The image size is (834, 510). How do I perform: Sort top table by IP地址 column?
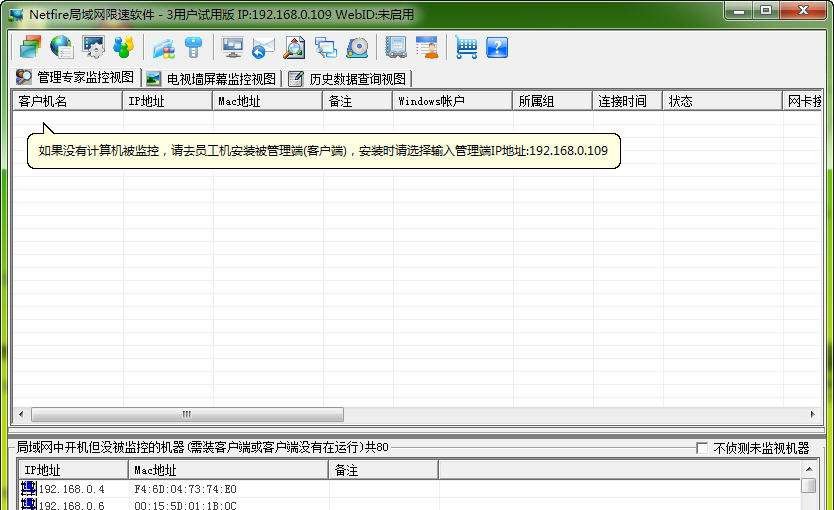168,101
